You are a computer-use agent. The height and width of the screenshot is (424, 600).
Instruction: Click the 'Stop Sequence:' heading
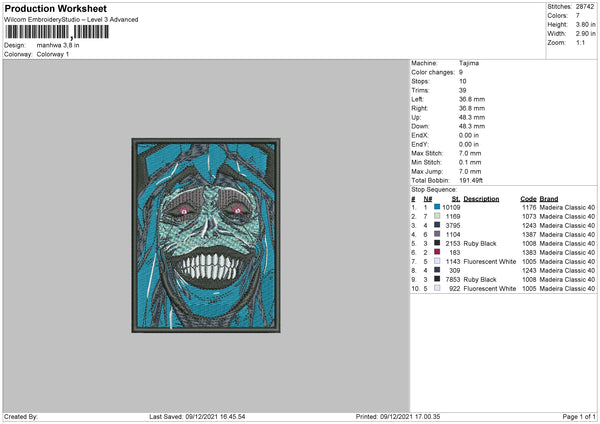[434, 189]
